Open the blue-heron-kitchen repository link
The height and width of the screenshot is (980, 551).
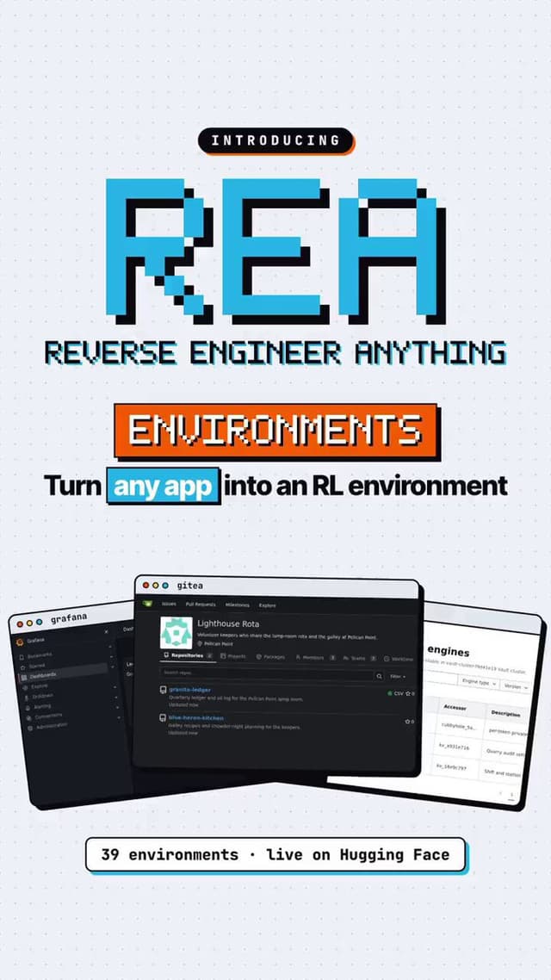click(x=196, y=718)
